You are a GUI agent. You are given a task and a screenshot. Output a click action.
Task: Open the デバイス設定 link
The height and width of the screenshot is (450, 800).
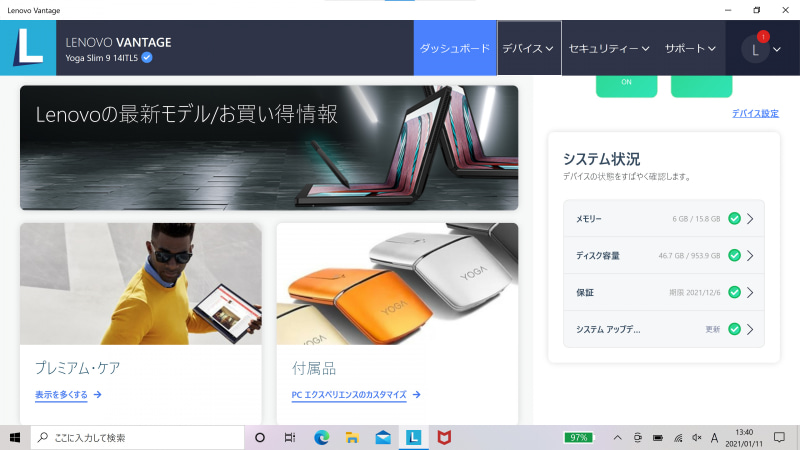[x=755, y=113]
